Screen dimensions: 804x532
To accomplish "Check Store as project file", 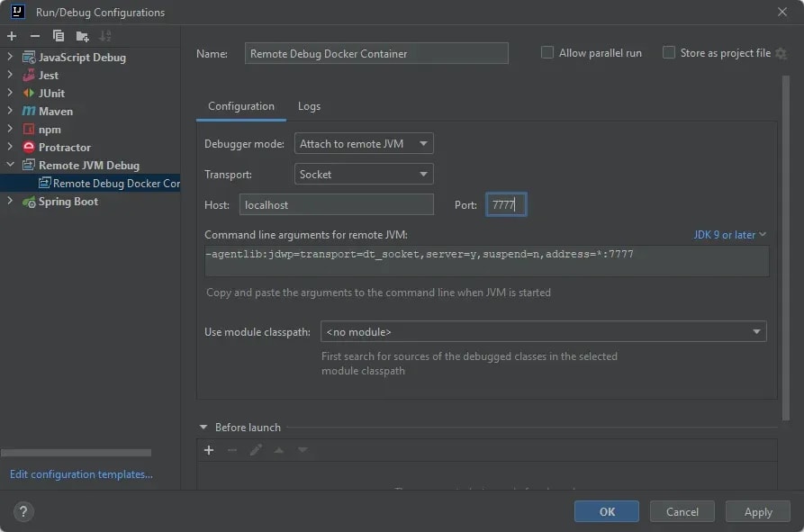I will [x=668, y=52].
